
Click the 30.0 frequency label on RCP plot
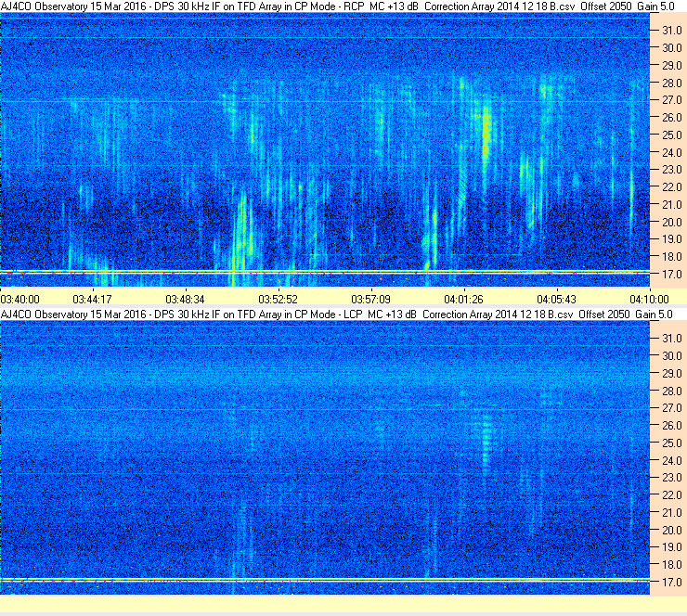[672, 48]
